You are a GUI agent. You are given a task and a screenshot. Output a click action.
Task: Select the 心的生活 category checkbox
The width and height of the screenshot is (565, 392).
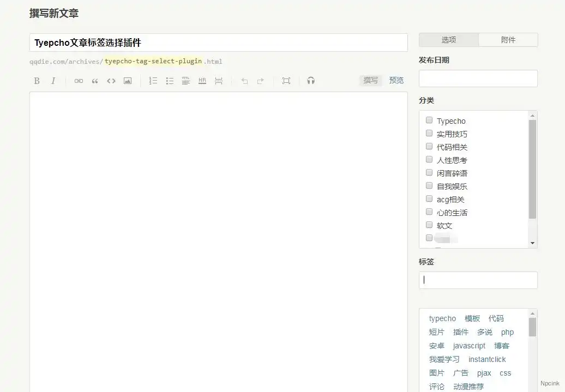pyautogui.click(x=429, y=212)
